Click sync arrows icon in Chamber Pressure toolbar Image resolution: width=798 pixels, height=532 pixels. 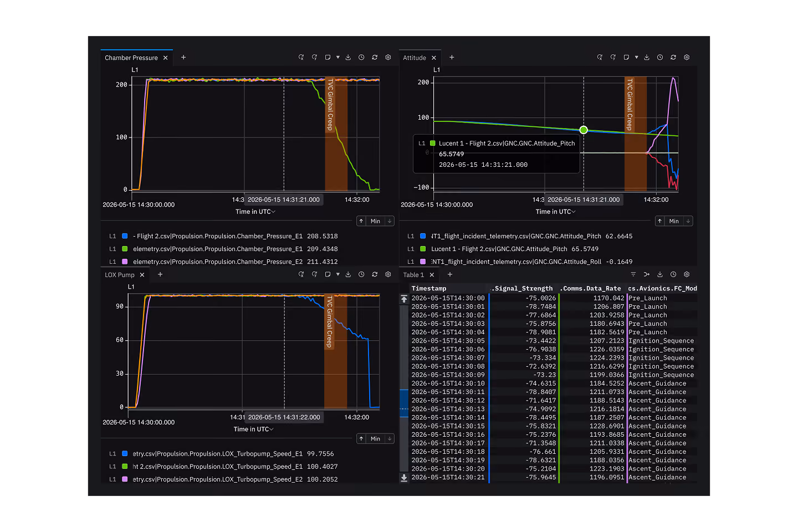coord(375,57)
